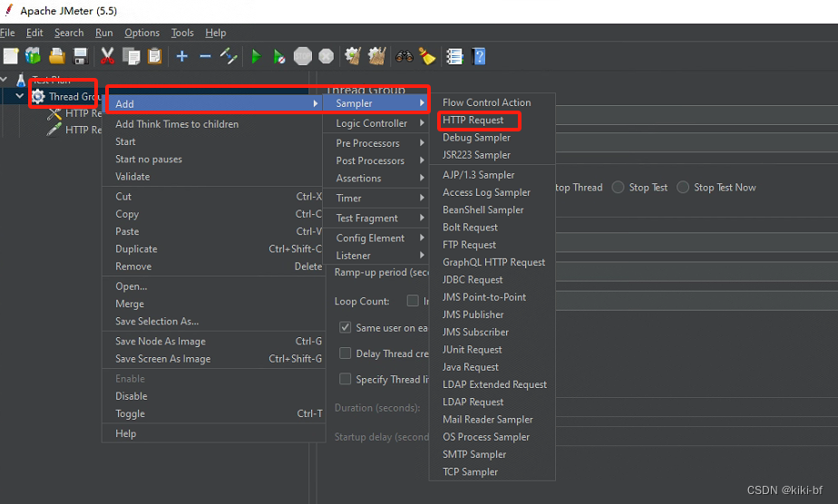The width and height of the screenshot is (838, 504).
Task: Open the File menu
Action: pos(7,33)
